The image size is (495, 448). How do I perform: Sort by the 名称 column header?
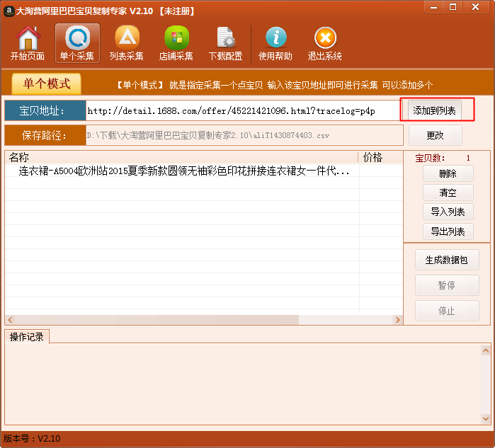point(181,157)
